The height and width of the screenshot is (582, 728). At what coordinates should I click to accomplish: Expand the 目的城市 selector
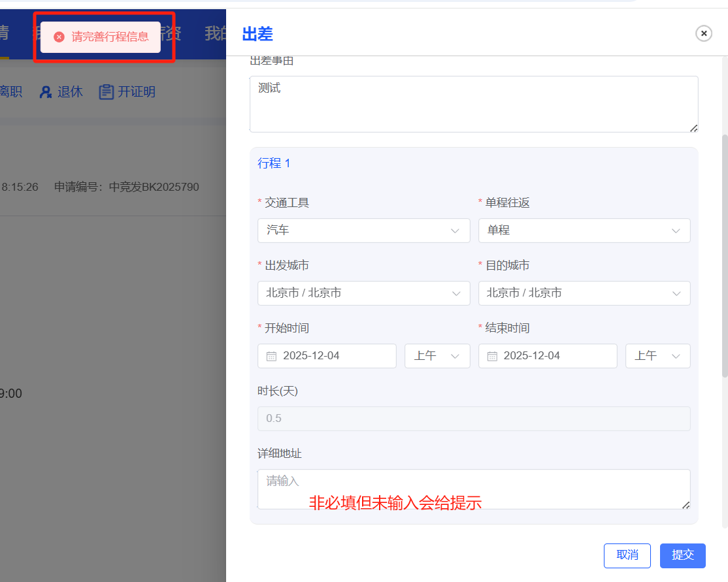[584, 293]
